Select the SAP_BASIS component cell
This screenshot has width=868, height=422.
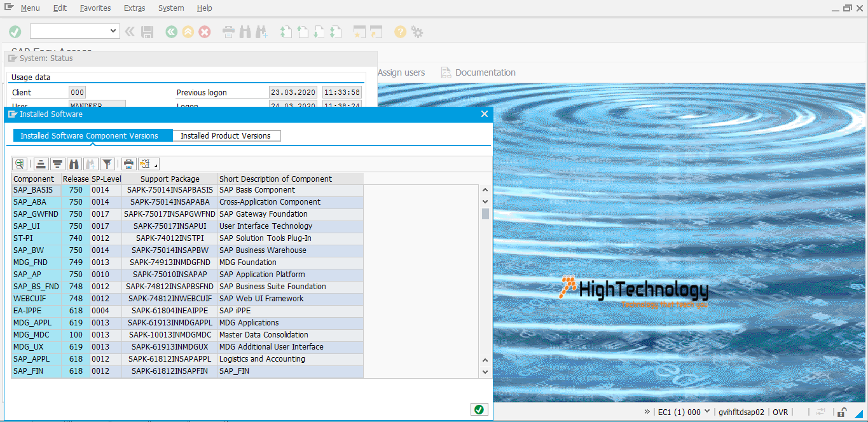pyautogui.click(x=36, y=190)
